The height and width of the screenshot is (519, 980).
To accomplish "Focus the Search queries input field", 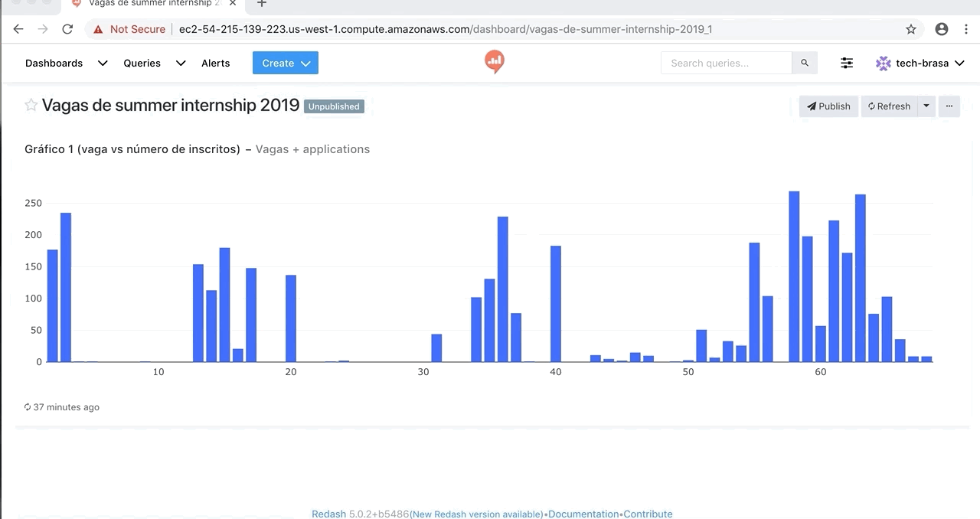I will pos(726,63).
